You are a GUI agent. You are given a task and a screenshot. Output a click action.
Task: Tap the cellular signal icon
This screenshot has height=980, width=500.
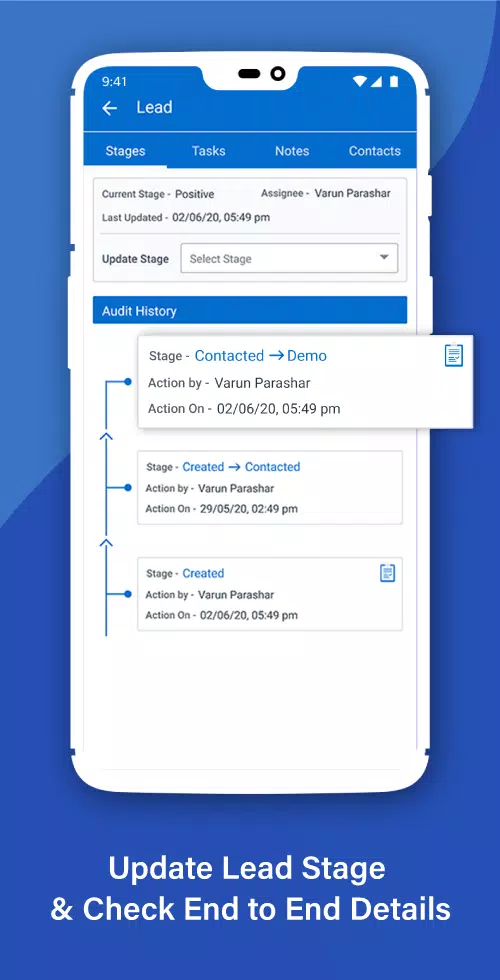tap(376, 81)
